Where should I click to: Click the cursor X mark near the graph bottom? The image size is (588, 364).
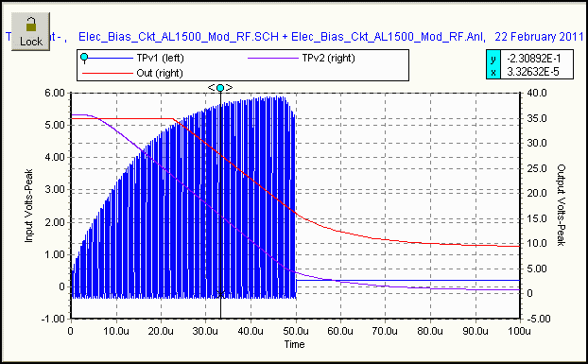pyautogui.click(x=221, y=294)
